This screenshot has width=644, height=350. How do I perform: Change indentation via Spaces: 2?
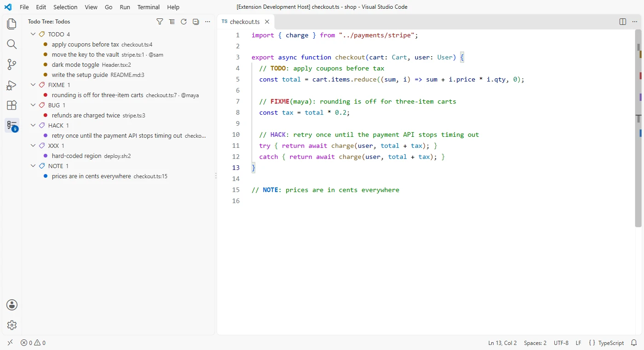pyautogui.click(x=535, y=343)
